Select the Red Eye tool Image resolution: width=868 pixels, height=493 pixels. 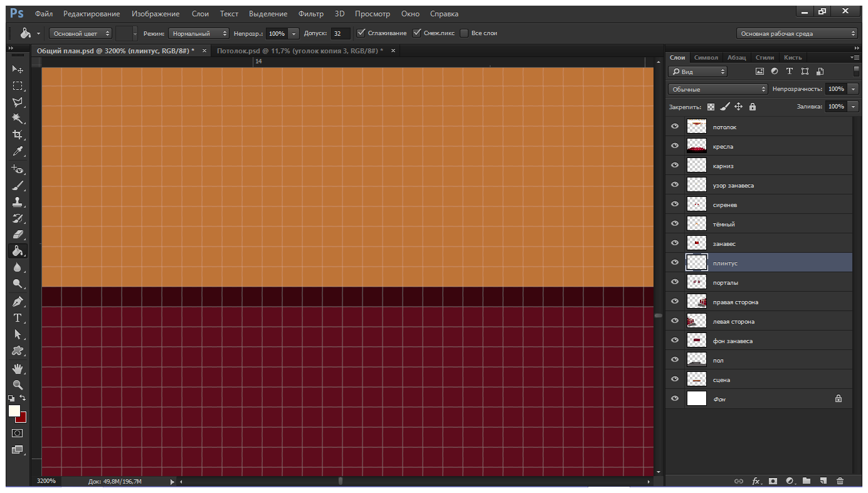(x=18, y=169)
